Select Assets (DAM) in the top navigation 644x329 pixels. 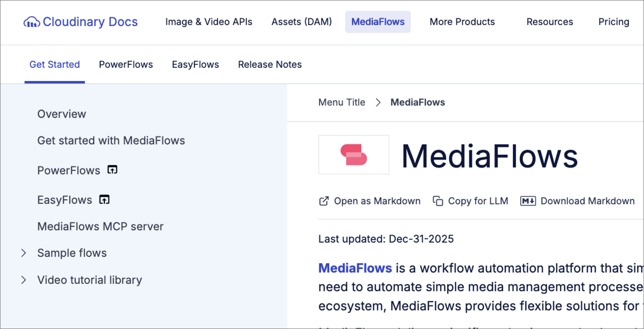coord(301,22)
